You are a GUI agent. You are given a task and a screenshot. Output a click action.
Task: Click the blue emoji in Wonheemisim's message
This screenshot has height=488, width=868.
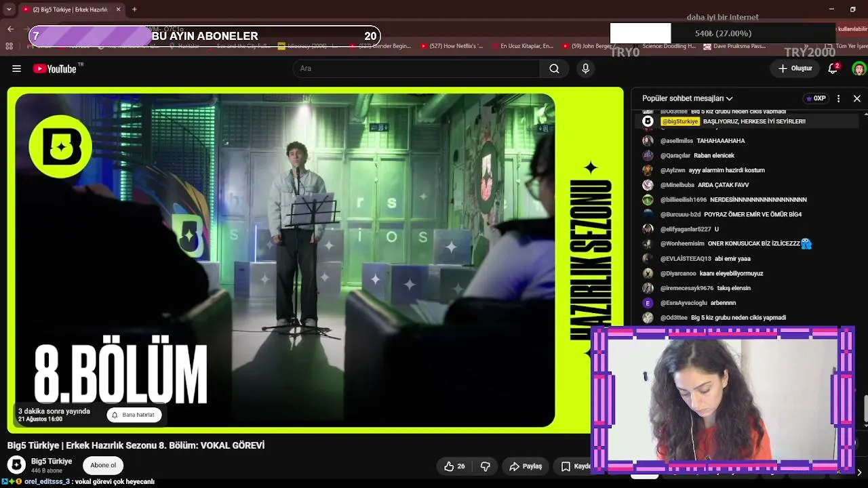point(806,244)
